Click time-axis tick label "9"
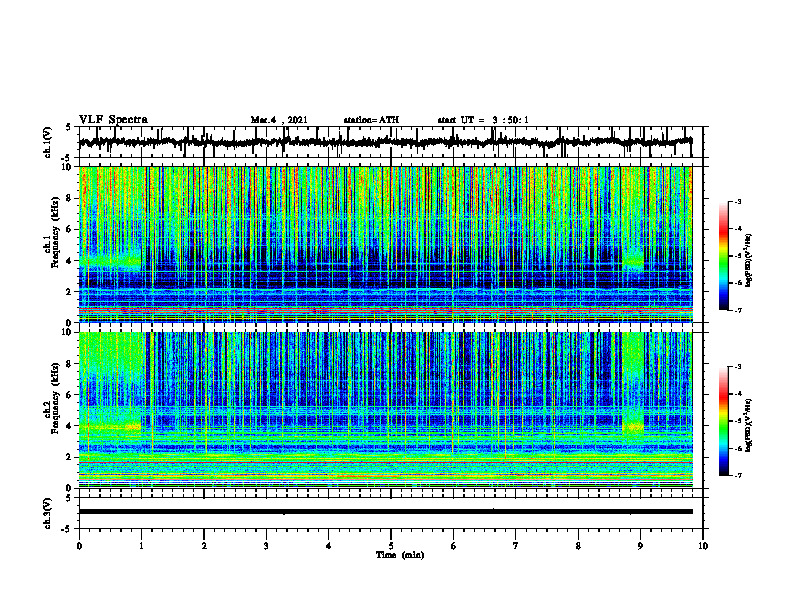 pyautogui.click(x=640, y=546)
